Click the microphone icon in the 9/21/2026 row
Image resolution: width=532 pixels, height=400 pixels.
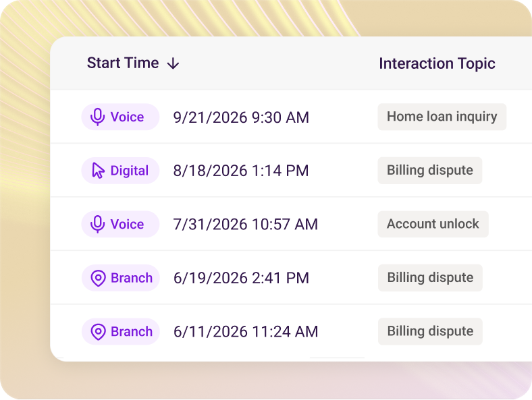pos(97,117)
